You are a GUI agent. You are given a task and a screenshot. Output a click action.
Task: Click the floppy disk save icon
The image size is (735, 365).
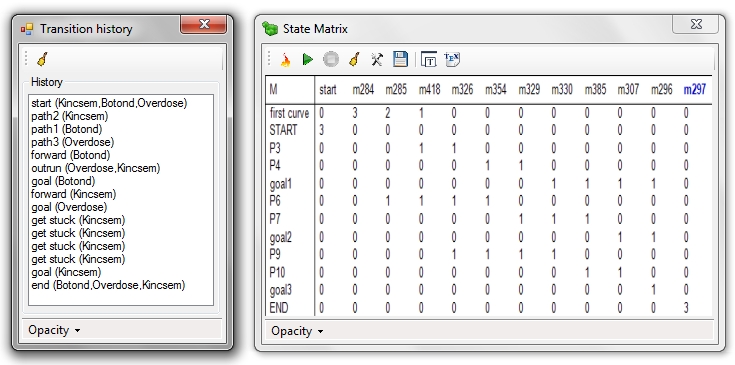click(400, 60)
